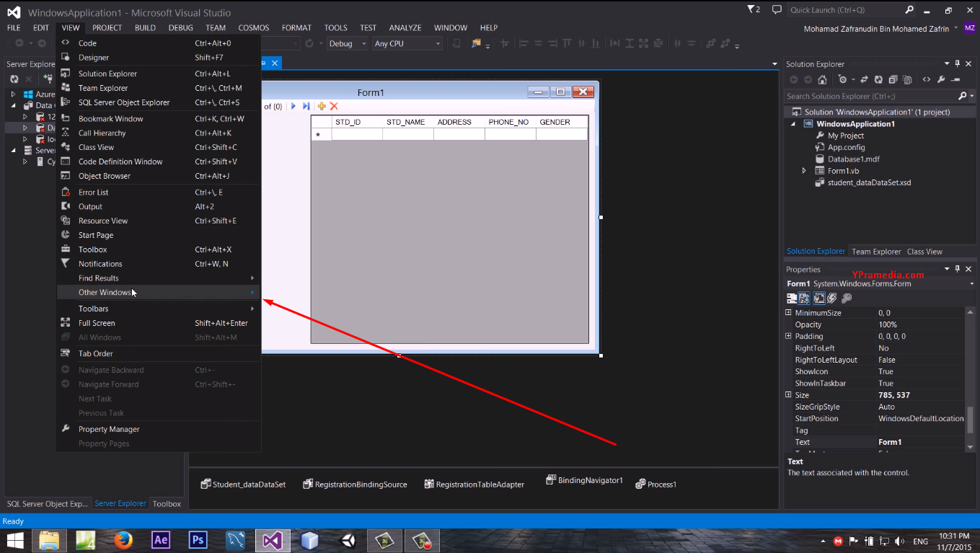Click Collapse All icon in Solution Explorer

pyautogui.click(x=893, y=80)
